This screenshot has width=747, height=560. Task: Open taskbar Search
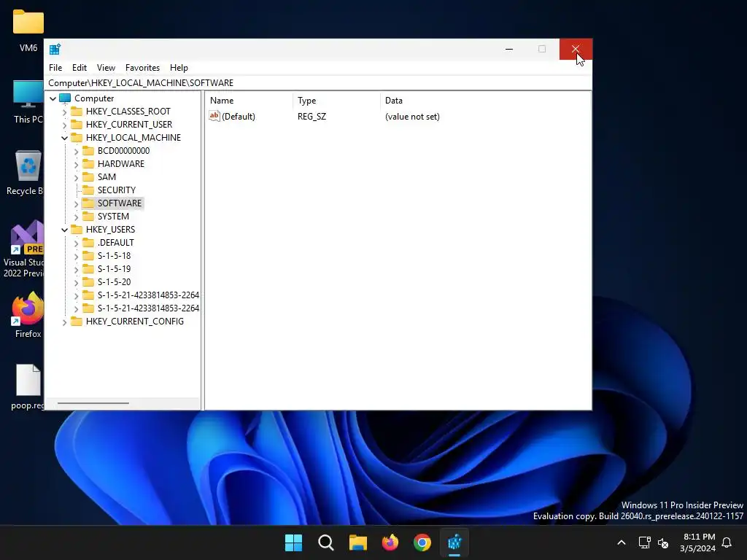pos(326,542)
